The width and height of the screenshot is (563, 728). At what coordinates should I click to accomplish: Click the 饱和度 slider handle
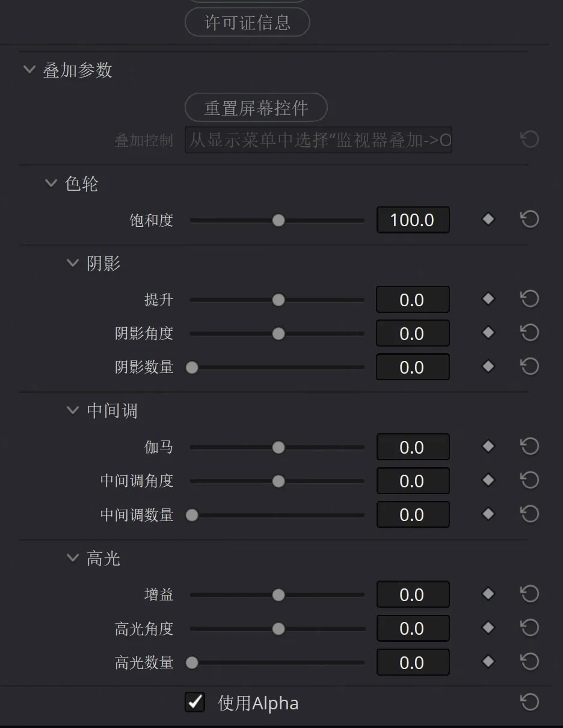pyautogui.click(x=278, y=220)
